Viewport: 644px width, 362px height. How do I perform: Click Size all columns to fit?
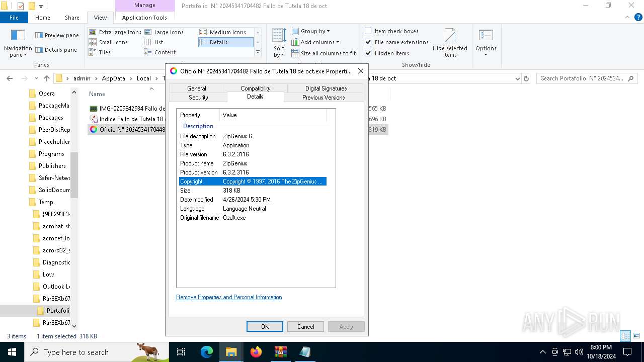click(324, 53)
